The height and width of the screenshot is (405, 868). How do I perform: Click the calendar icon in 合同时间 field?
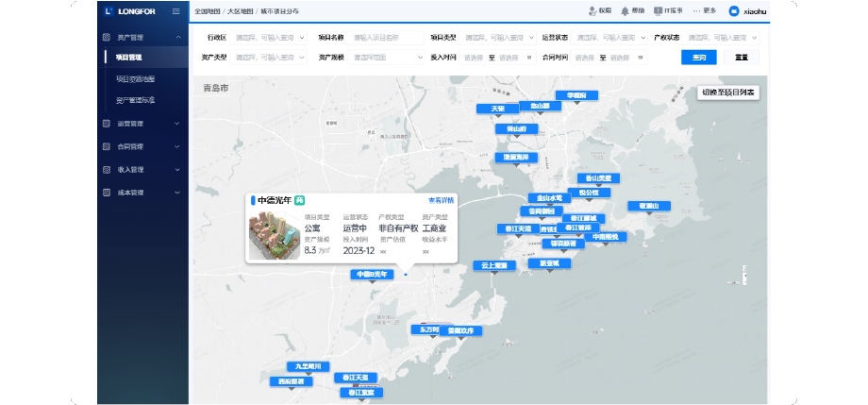tap(641, 58)
